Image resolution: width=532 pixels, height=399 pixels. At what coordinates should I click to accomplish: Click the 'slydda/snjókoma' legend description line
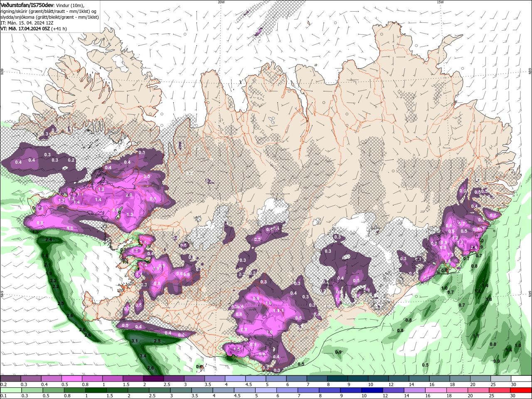coord(50,17)
